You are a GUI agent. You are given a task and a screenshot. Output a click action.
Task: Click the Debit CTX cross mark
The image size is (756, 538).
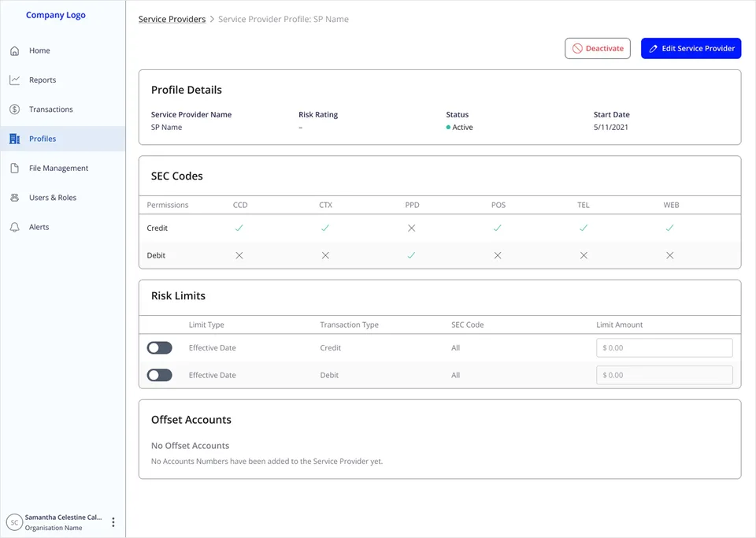point(325,255)
